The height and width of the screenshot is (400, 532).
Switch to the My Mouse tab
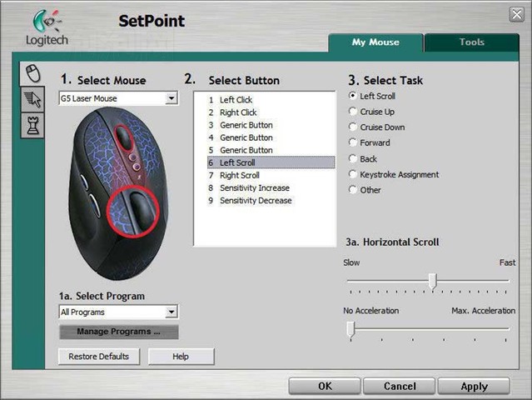coord(375,42)
